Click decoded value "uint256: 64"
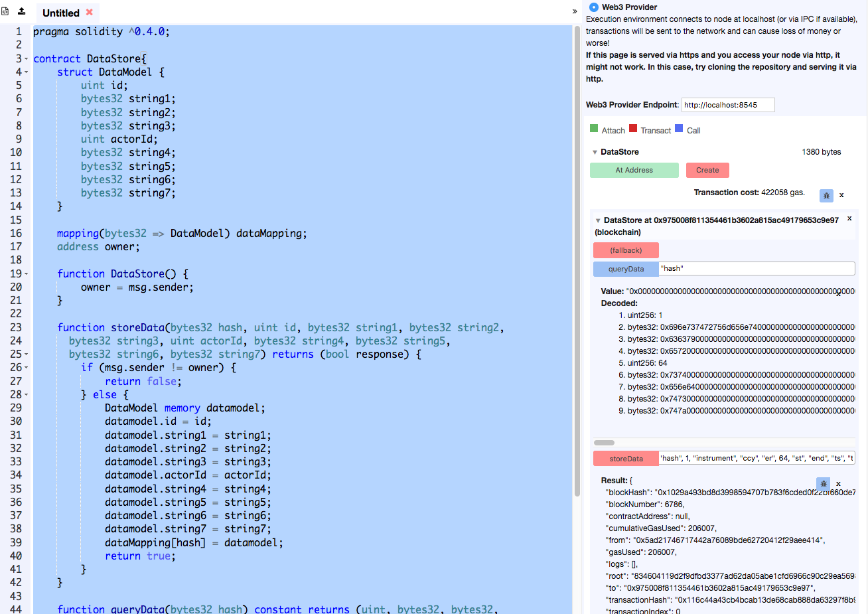Viewport: 868px width, 614px height. click(x=647, y=363)
